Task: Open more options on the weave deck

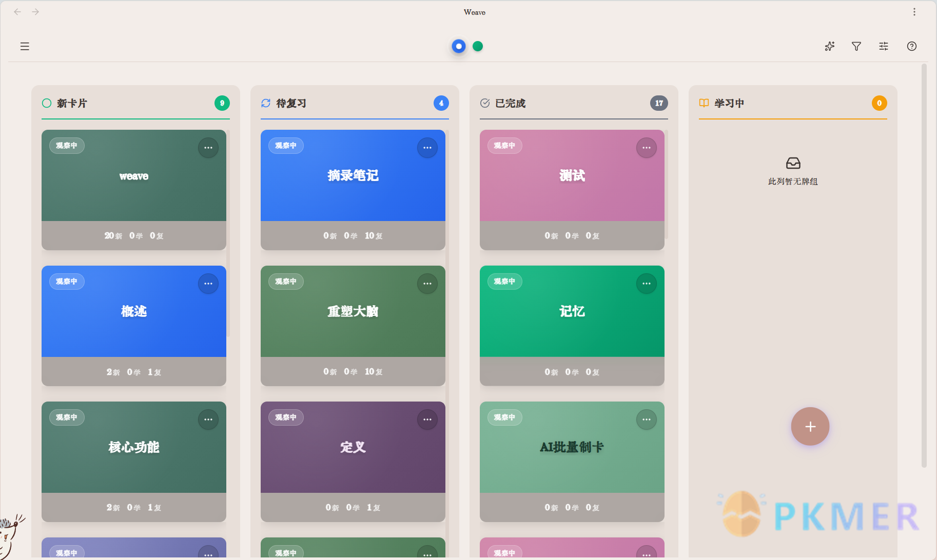Action: tap(208, 148)
